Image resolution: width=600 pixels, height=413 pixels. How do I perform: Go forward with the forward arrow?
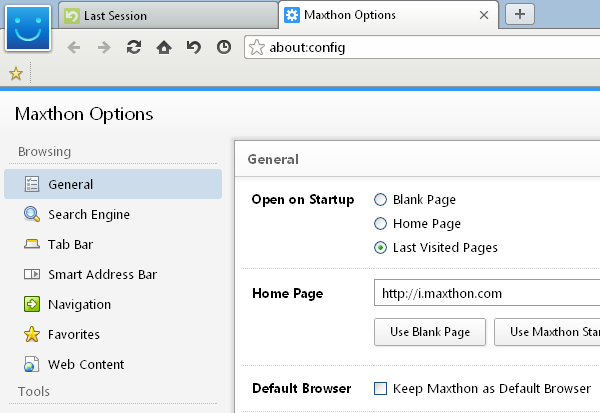coord(104,47)
